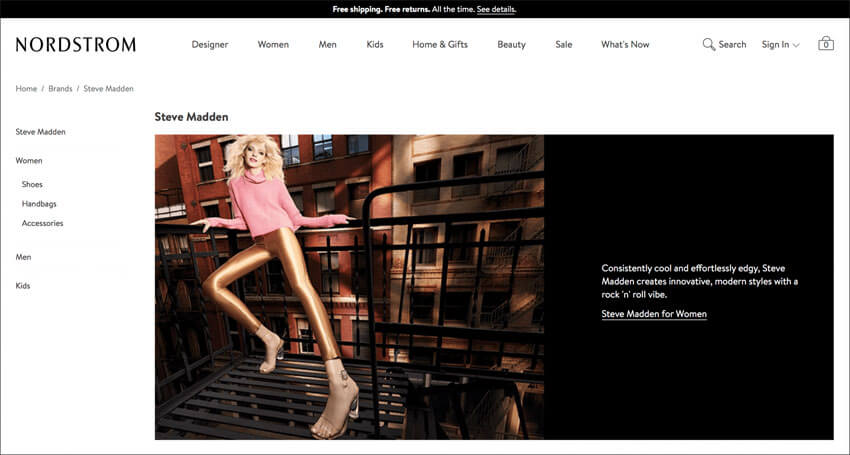
Task: Open the What's Now menu
Action: tap(625, 44)
